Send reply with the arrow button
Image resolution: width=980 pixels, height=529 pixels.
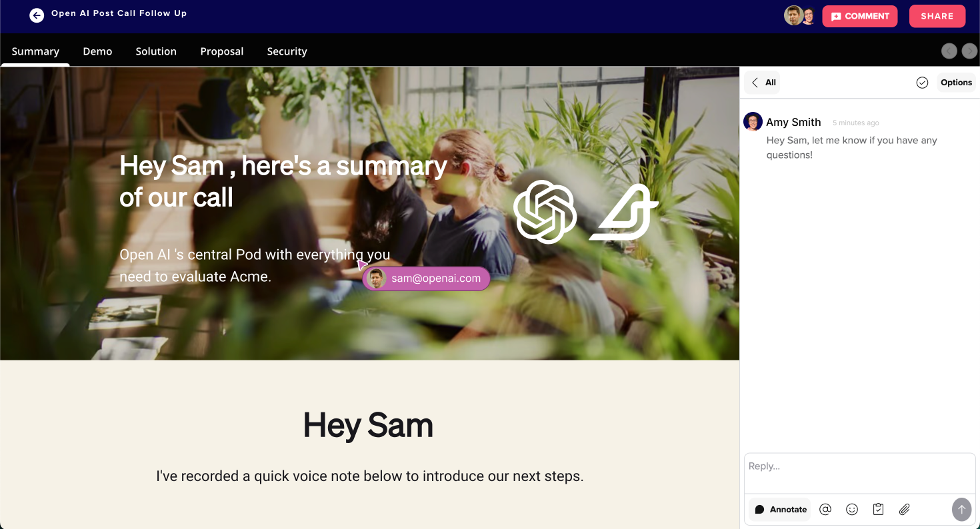961,509
